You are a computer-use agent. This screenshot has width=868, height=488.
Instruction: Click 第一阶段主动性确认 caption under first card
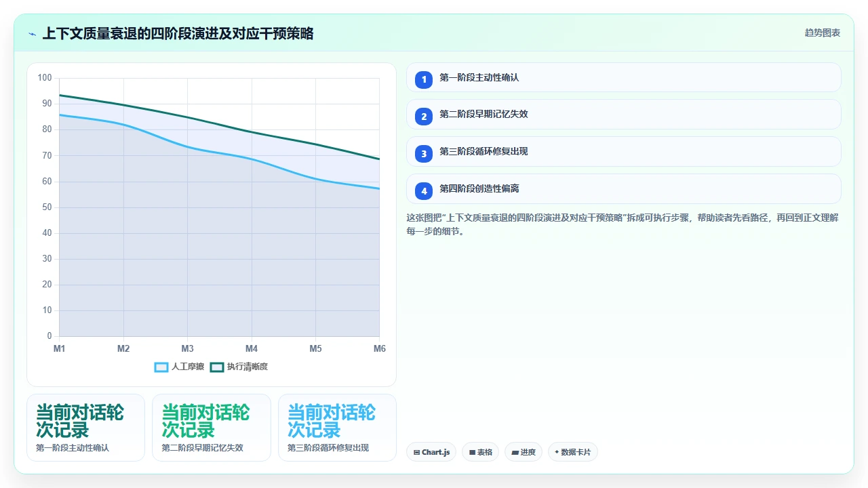point(73,448)
